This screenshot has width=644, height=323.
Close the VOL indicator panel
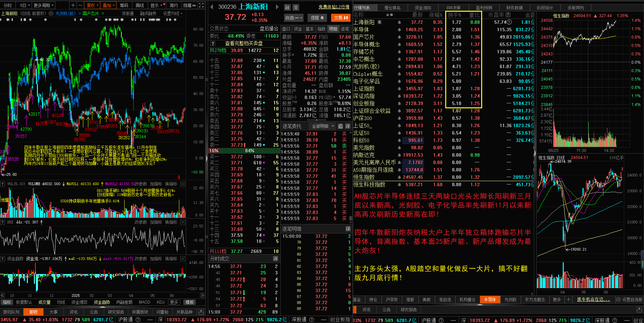(183, 184)
